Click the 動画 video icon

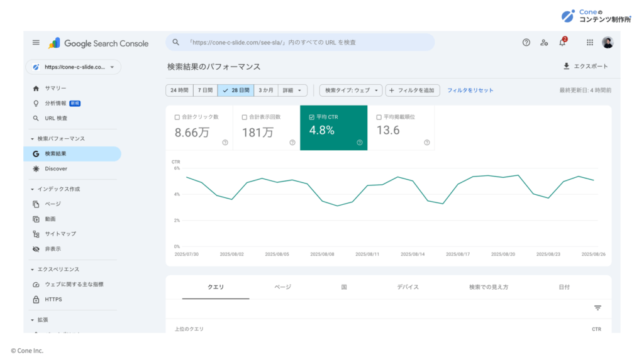[x=36, y=219]
